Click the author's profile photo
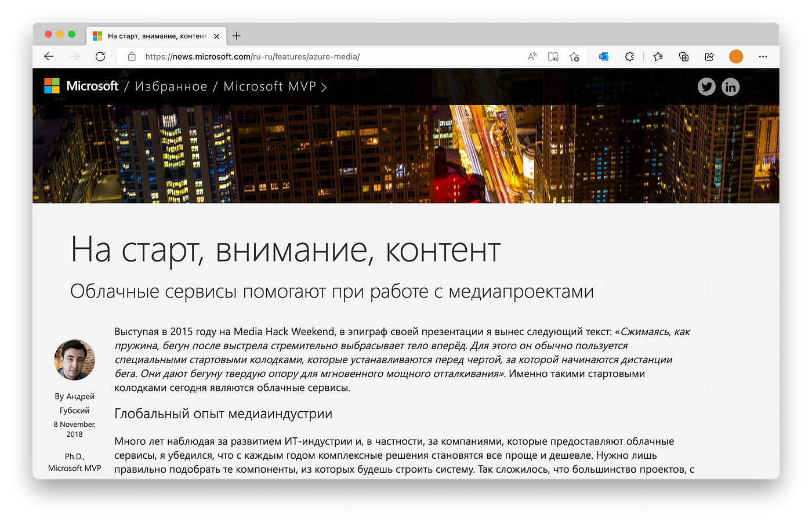Viewport: 812px width, 522px height. pyautogui.click(x=74, y=360)
